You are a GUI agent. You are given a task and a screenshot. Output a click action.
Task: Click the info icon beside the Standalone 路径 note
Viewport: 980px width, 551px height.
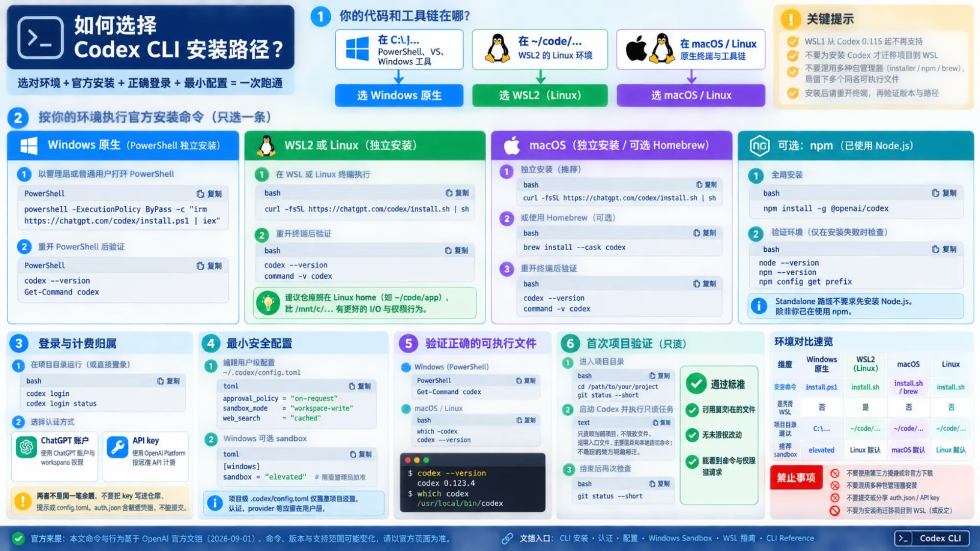(759, 306)
